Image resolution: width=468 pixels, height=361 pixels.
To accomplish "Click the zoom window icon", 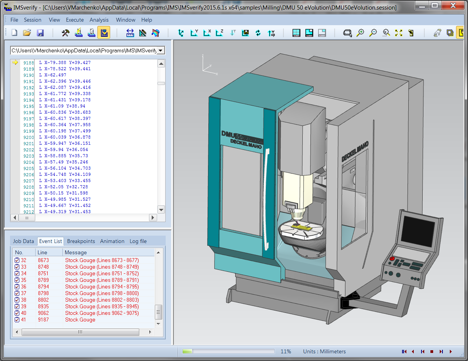I will (x=347, y=33).
